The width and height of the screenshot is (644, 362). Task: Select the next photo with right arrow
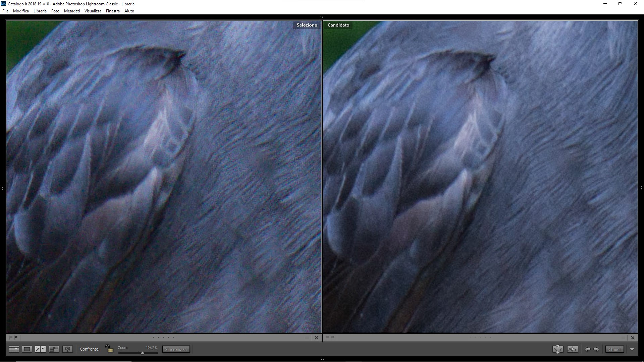[x=596, y=349]
